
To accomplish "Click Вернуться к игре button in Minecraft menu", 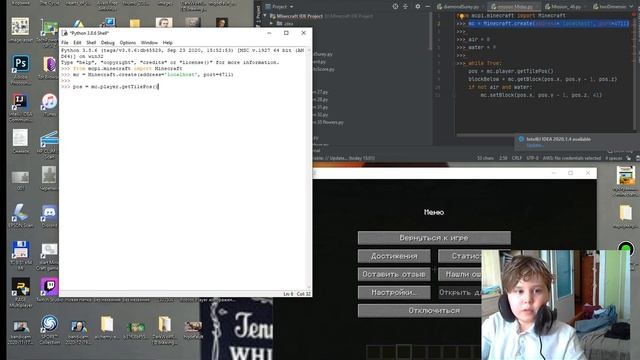I will (434, 238).
